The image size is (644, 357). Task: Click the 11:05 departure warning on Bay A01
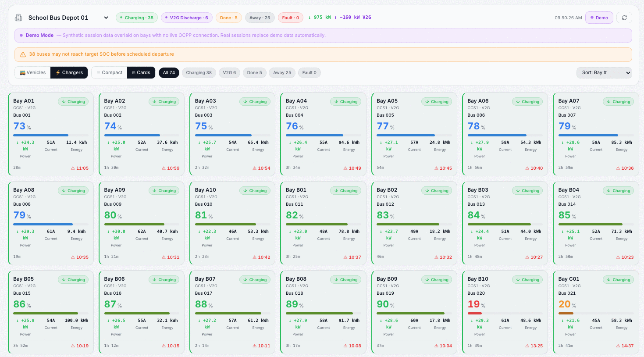coord(80,168)
